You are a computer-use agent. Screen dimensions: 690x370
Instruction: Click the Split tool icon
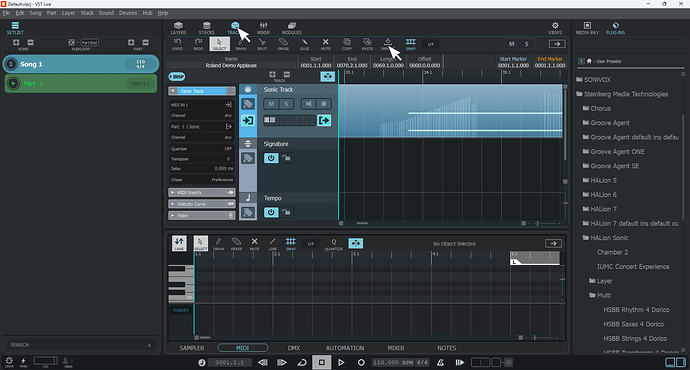[262, 44]
